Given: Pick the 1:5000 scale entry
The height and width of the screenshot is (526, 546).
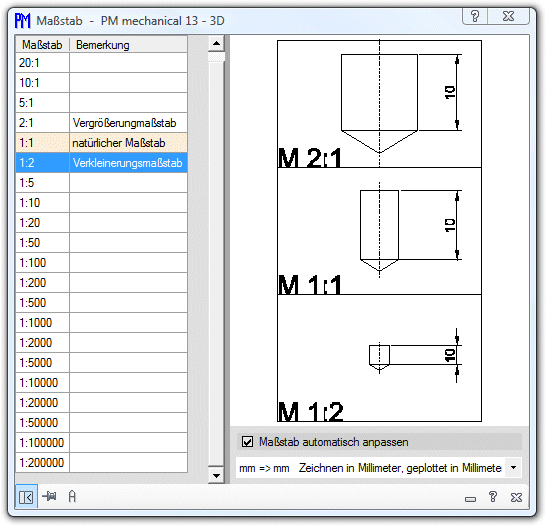Looking at the screenshot, I should click(101, 363).
